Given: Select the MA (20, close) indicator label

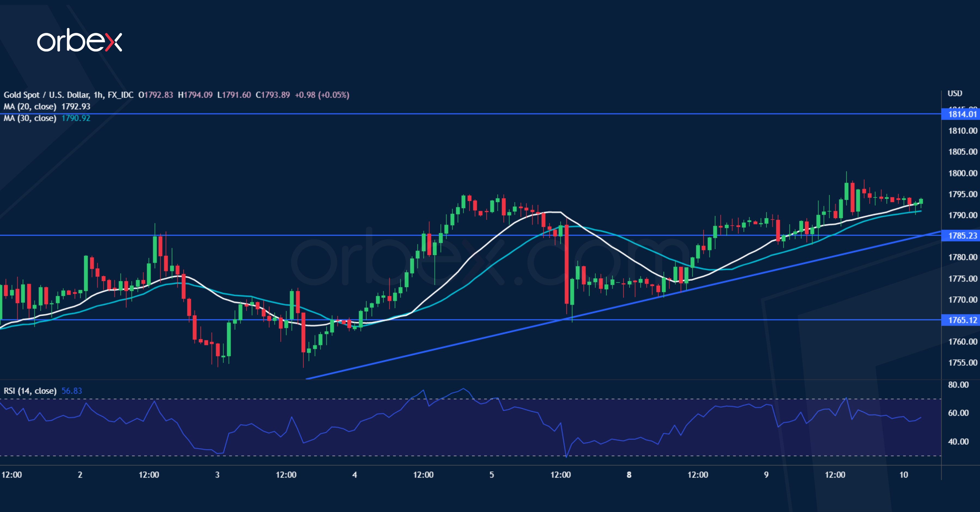Looking at the screenshot, I should [x=30, y=106].
